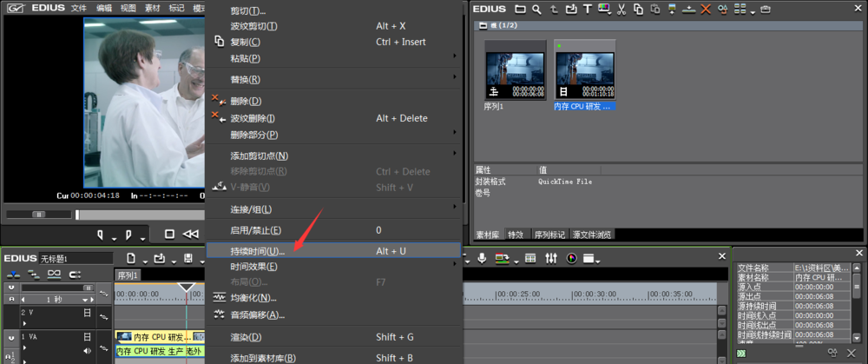
Task: Expand the 2 V track triangle
Action: tap(24, 322)
